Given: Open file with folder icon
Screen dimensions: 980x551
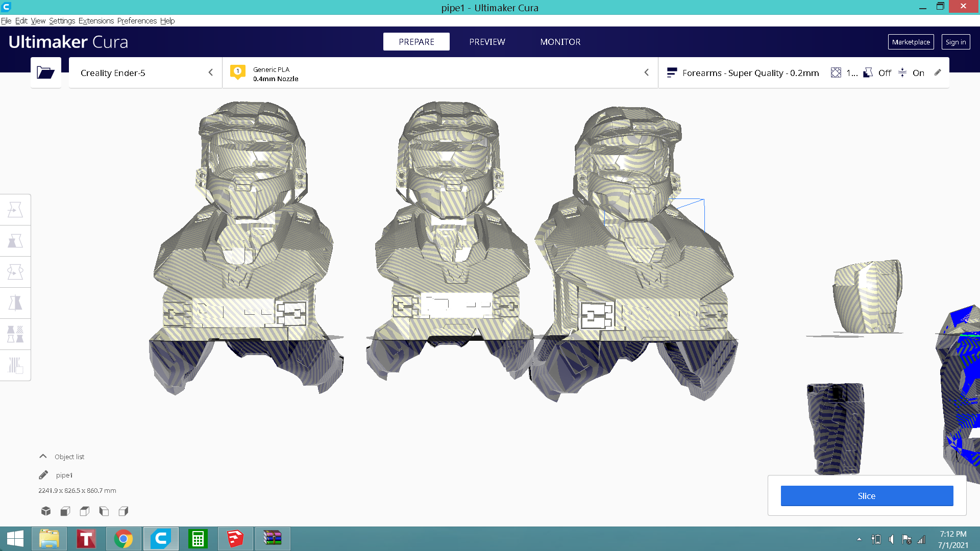Looking at the screenshot, I should tap(45, 73).
